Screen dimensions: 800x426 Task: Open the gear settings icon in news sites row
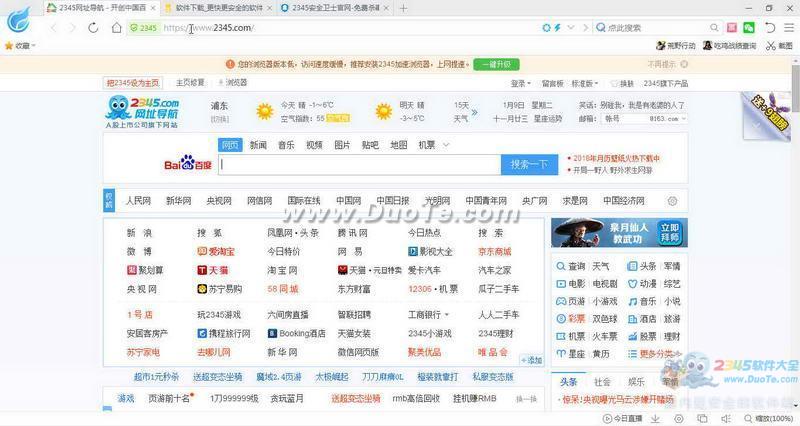click(672, 201)
